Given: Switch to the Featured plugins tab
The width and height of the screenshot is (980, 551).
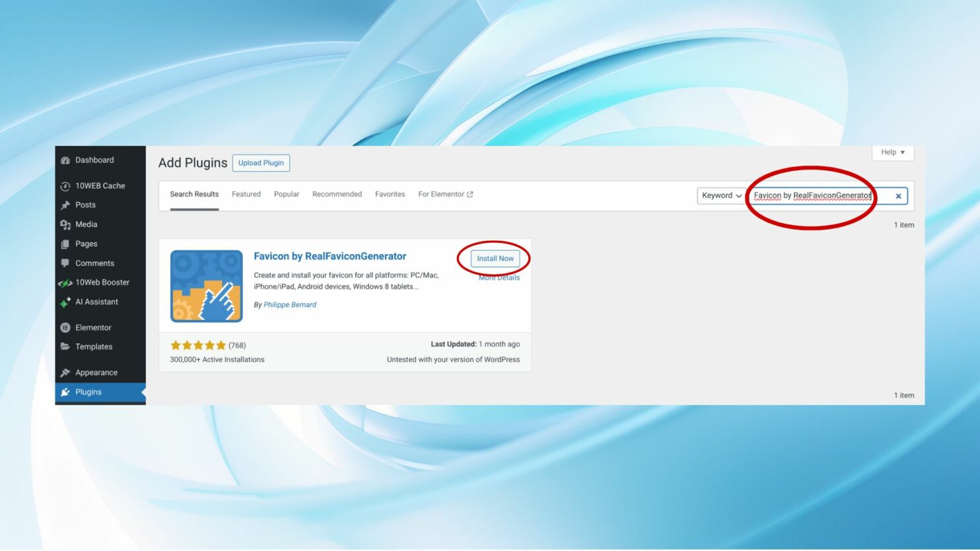Looking at the screenshot, I should coord(246,194).
